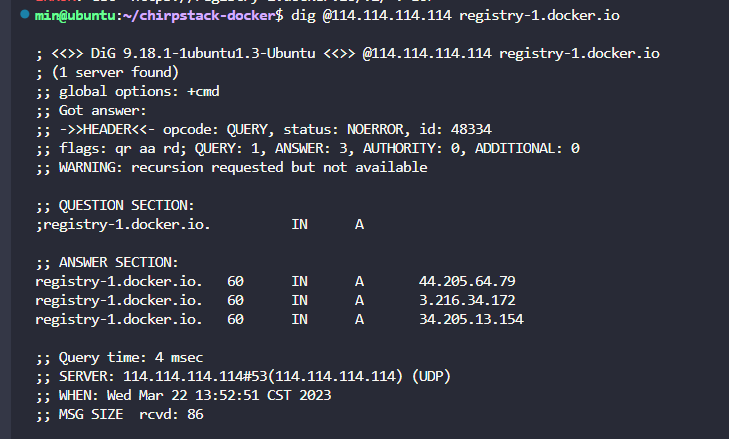Click the "MSG SIZE rcvd: 86" line

tap(111, 414)
